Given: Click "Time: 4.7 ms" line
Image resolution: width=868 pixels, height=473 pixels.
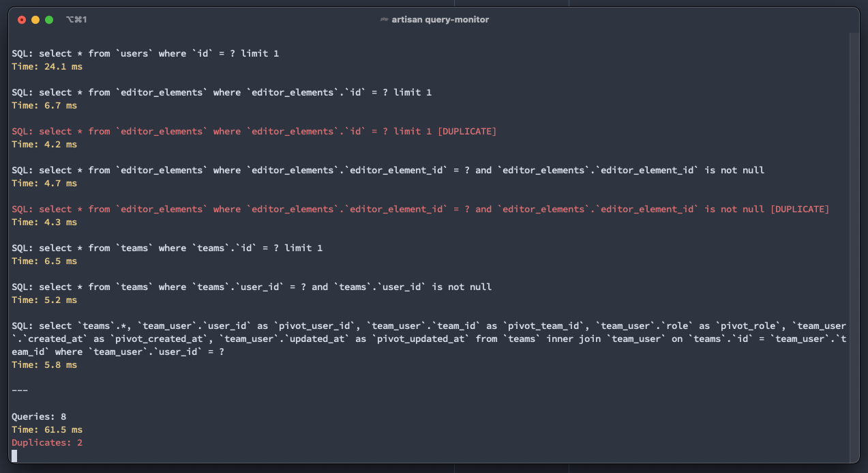Looking at the screenshot, I should pos(44,183).
